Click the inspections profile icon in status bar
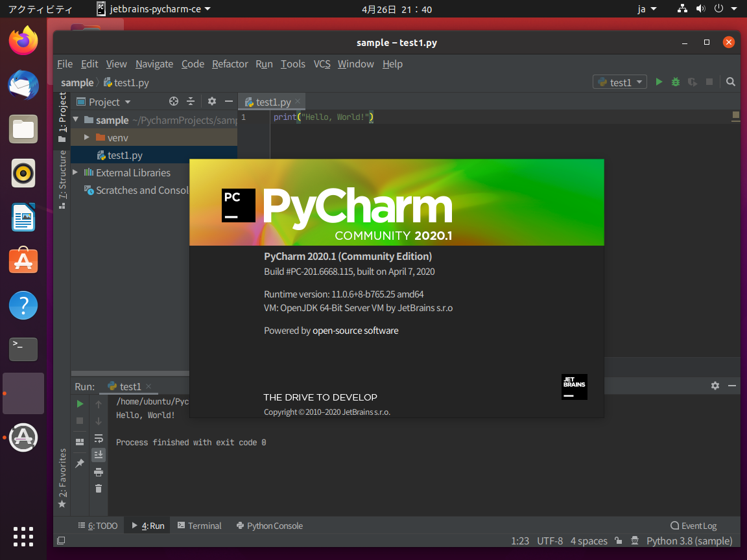Viewport: 747px width, 560px height. (x=635, y=541)
